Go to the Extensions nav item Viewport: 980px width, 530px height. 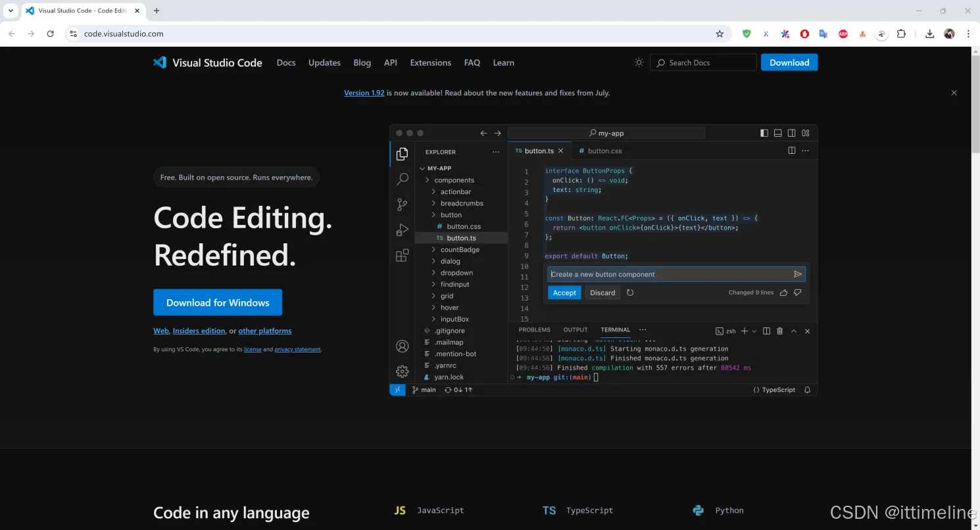point(430,62)
